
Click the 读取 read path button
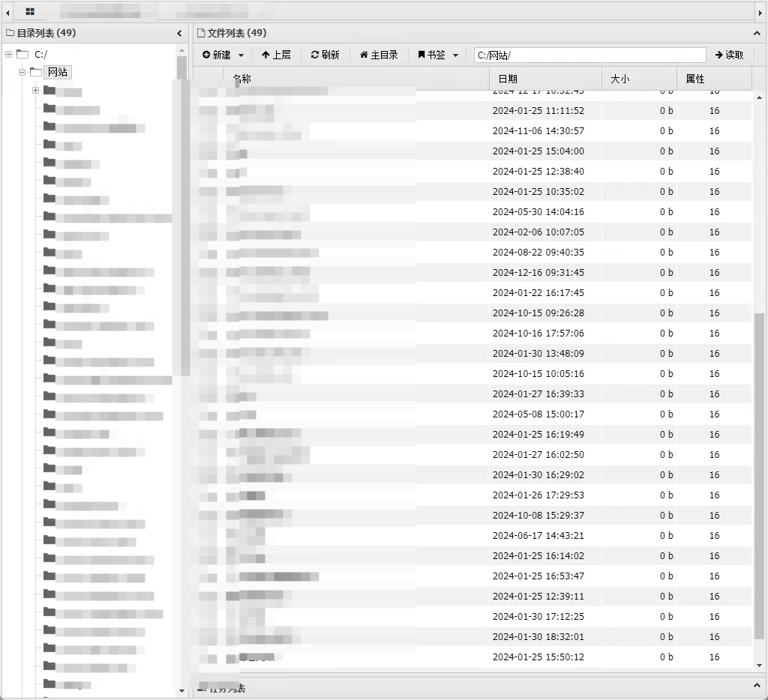click(x=729, y=55)
